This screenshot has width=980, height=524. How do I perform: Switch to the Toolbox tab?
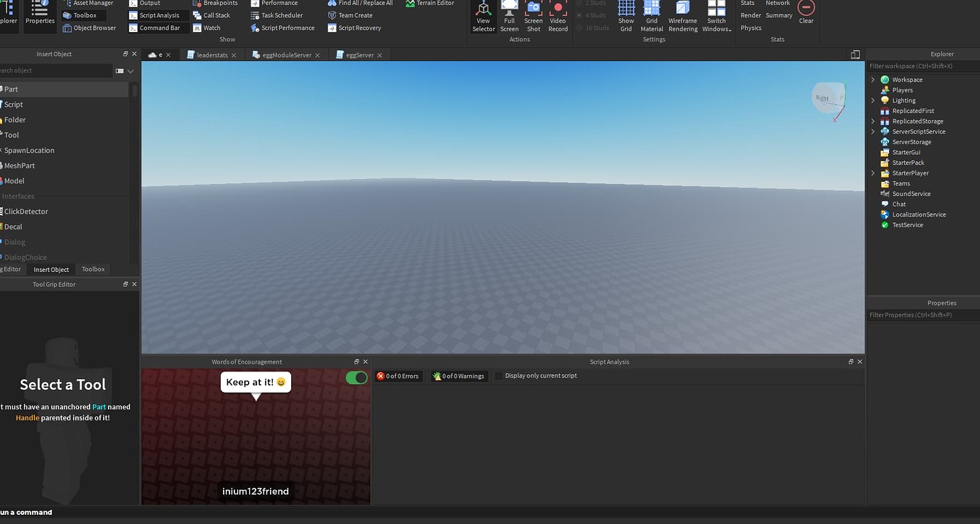point(93,269)
